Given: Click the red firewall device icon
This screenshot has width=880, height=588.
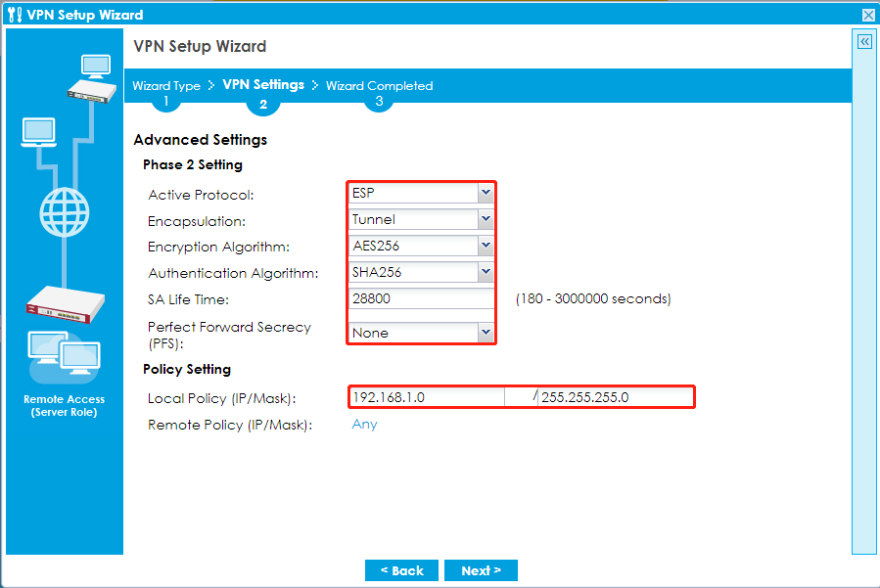Looking at the screenshot, I should tap(64, 303).
